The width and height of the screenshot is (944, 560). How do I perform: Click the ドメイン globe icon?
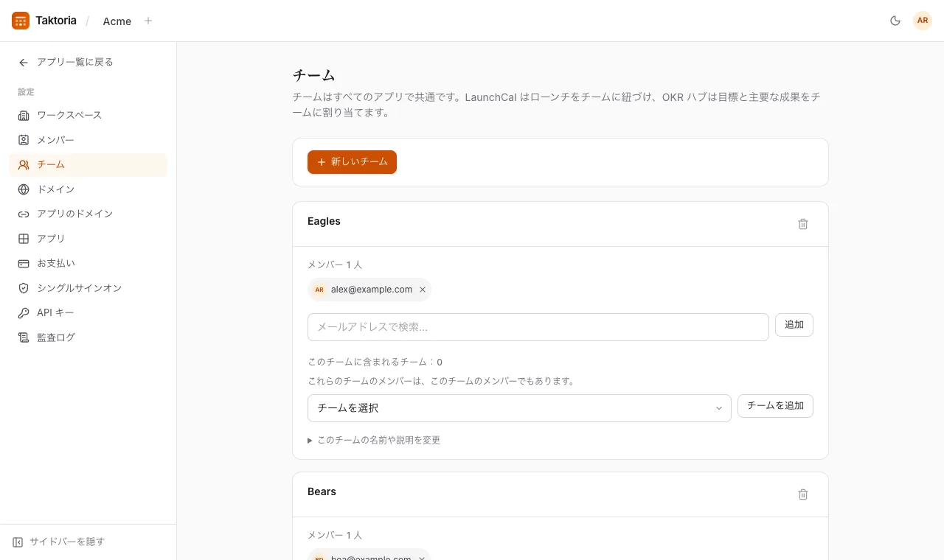24,189
